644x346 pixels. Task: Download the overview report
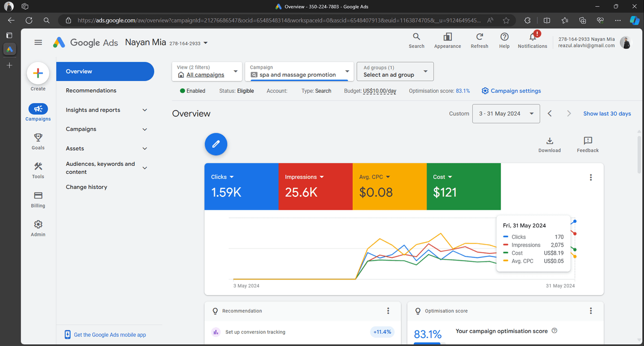(x=550, y=144)
